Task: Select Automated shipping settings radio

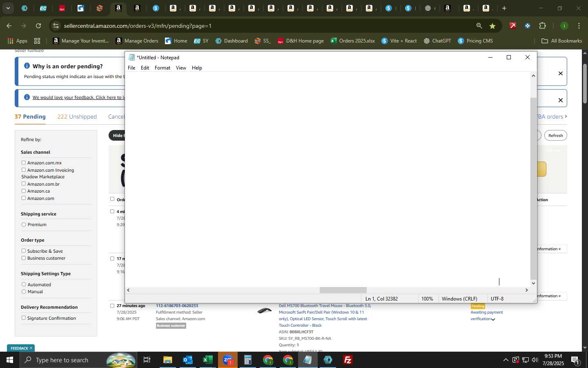Action: (x=24, y=285)
